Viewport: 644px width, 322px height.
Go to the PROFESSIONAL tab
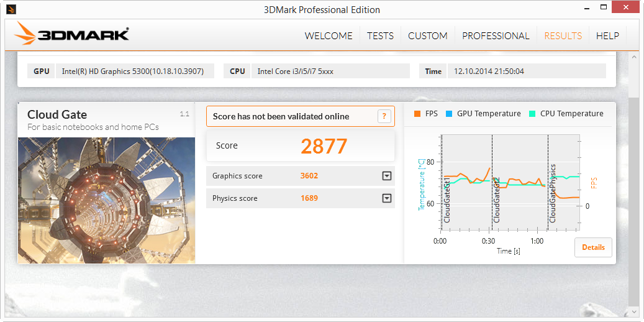coord(496,36)
